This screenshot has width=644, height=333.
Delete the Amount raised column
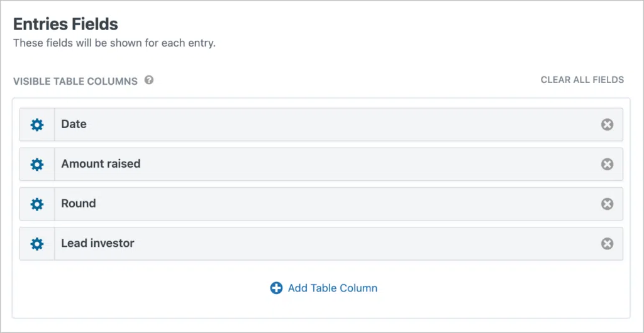tap(607, 164)
